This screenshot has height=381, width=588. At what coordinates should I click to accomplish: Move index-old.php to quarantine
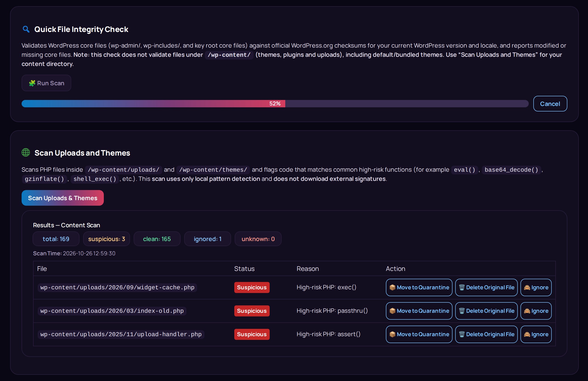pyautogui.click(x=419, y=311)
